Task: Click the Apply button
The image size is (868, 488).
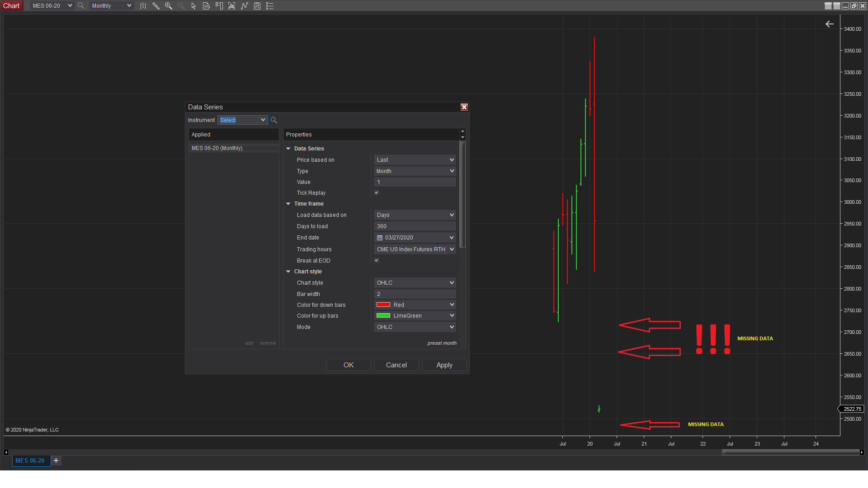Action: [444, 365]
